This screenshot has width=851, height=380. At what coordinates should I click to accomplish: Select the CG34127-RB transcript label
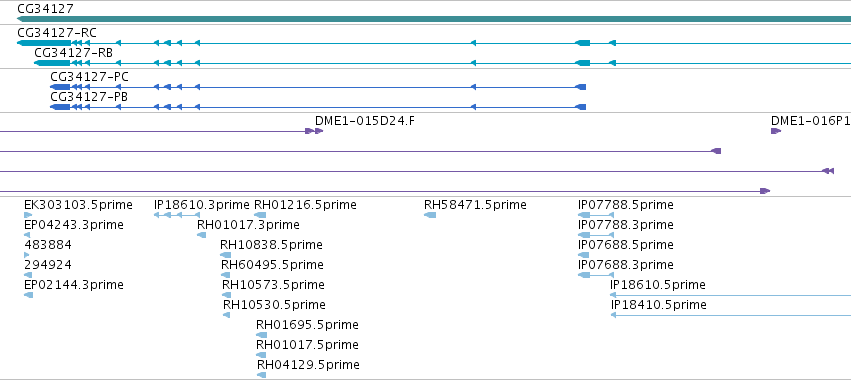tap(74, 53)
